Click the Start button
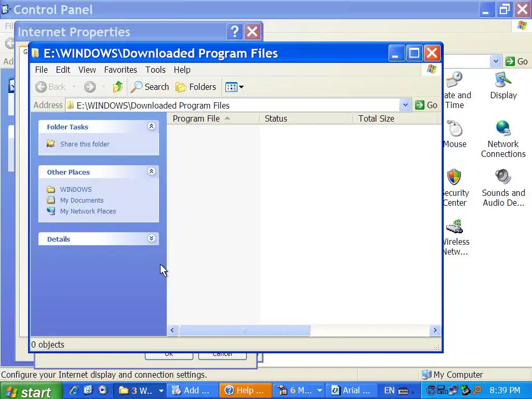The height and width of the screenshot is (399, 532). pyautogui.click(x=31, y=391)
